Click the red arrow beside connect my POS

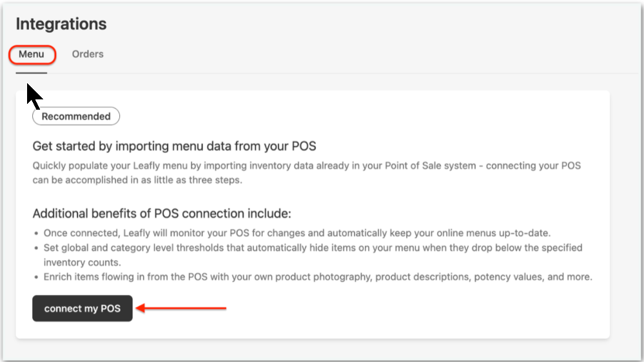click(x=182, y=308)
